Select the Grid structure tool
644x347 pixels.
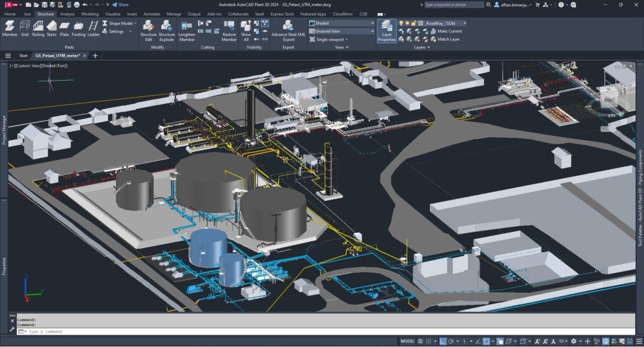(x=25, y=28)
